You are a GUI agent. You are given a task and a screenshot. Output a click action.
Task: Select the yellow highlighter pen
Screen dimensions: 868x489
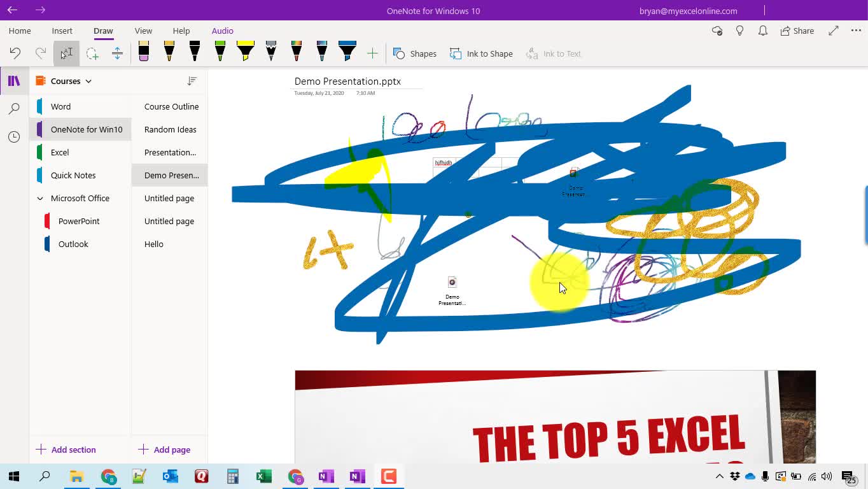click(245, 52)
